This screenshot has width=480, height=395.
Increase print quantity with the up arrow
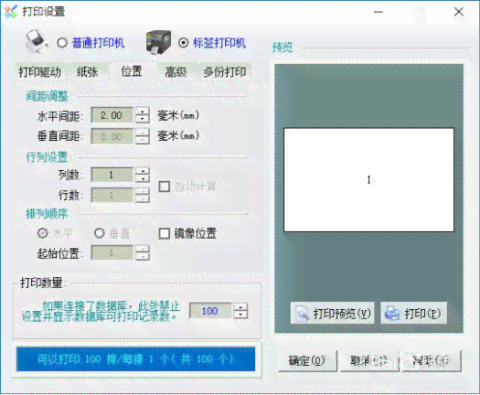pos(241,307)
